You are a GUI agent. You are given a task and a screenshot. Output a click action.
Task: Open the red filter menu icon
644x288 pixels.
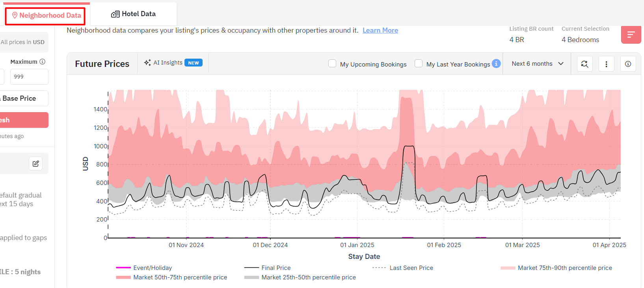pyautogui.click(x=631, y=35)
